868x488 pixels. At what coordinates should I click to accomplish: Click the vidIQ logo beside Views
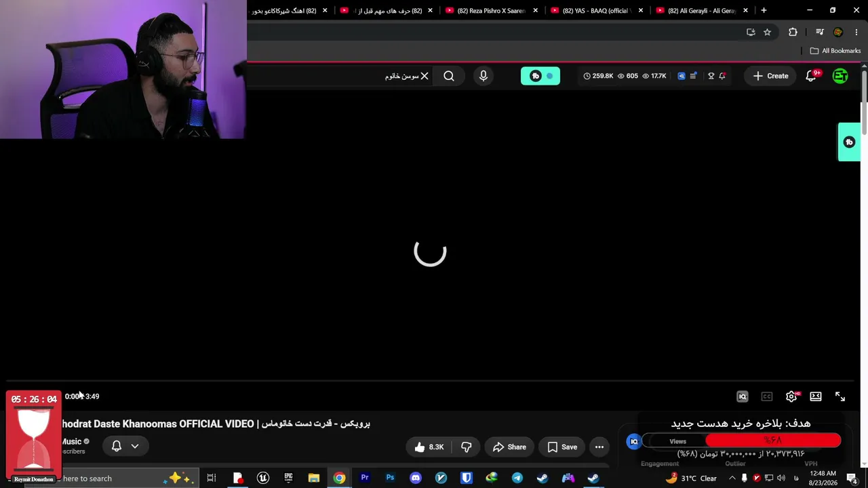[634, 441]
